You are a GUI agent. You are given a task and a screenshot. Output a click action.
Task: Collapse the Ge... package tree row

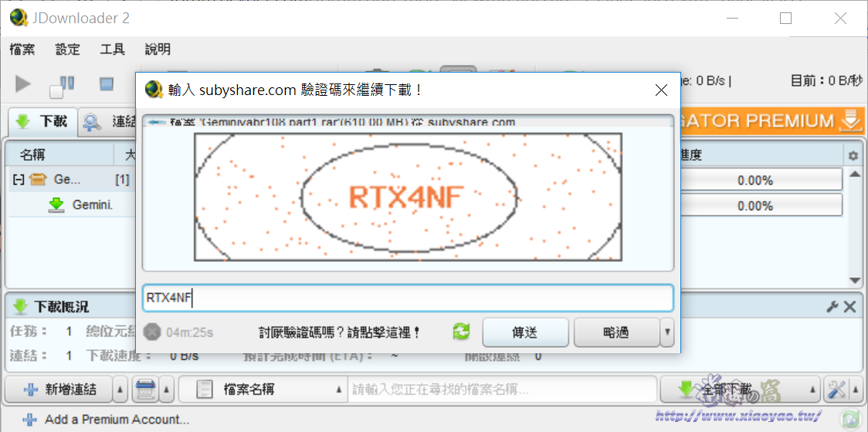pos(19,180)
